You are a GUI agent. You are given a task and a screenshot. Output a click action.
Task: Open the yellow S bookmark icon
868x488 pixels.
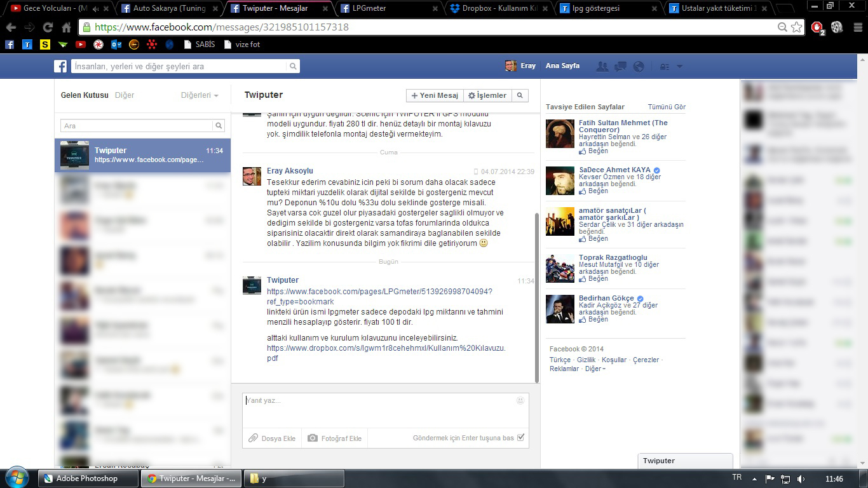[45, 44]
